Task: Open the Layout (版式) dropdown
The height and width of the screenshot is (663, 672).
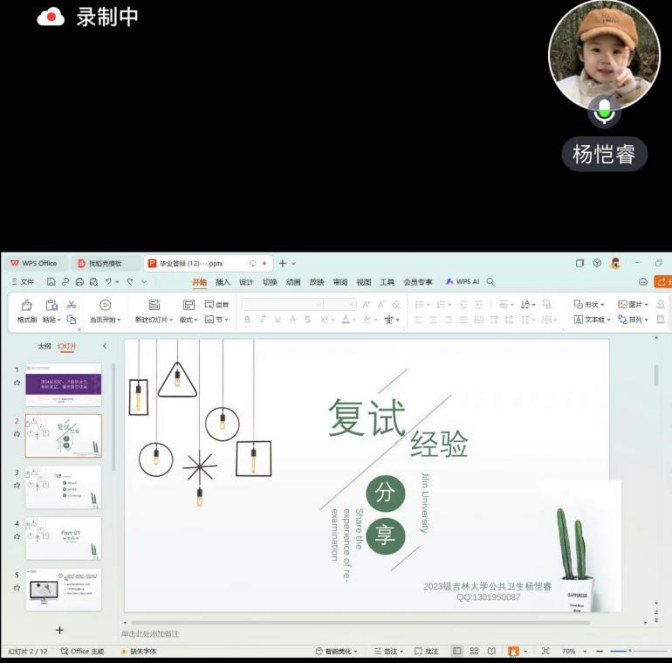Action: pos(189,320)
